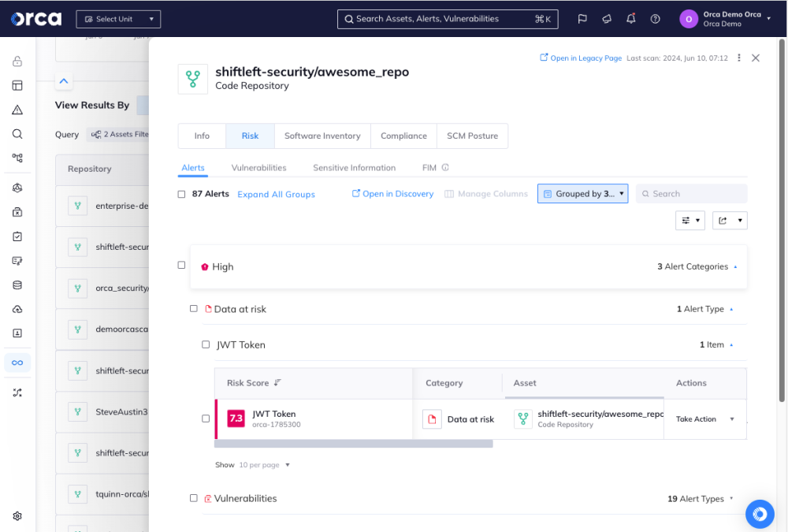Screen dimensions: 788x532
Task: Click the Orca logo
Action: pyautogui.click(x=36, y=19)
